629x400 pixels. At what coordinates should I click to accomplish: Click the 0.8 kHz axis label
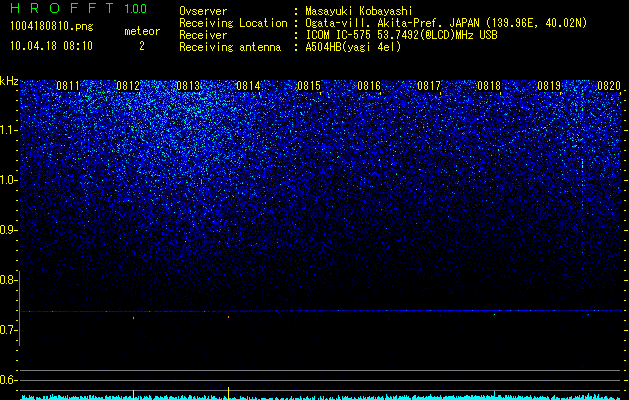(x=7, y=280)
